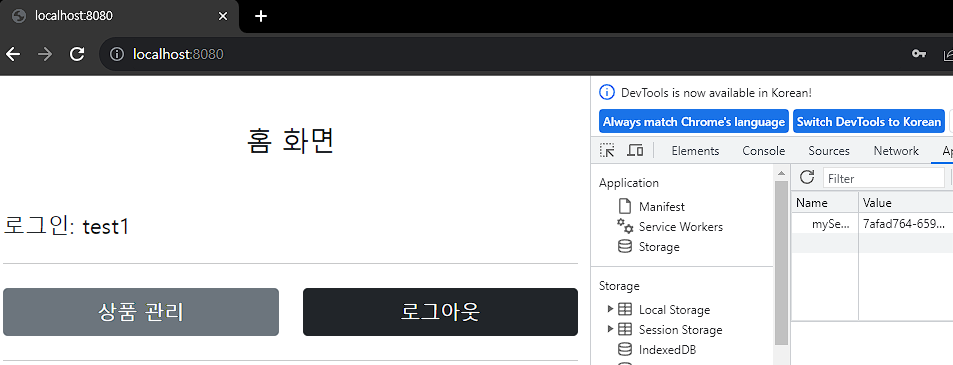Click the Manifest file icon
This screenshot has height=365, width=953.
click(625, 206)
